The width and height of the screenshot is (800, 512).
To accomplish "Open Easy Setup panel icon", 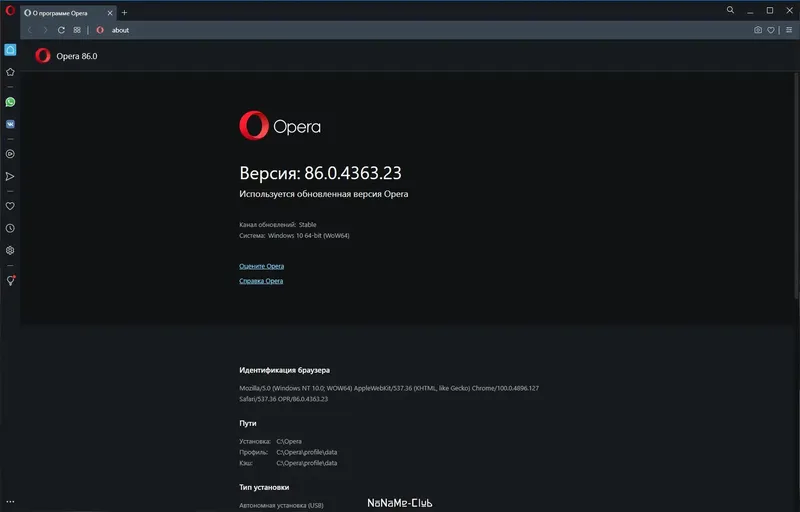I will [x=785, y=30].
